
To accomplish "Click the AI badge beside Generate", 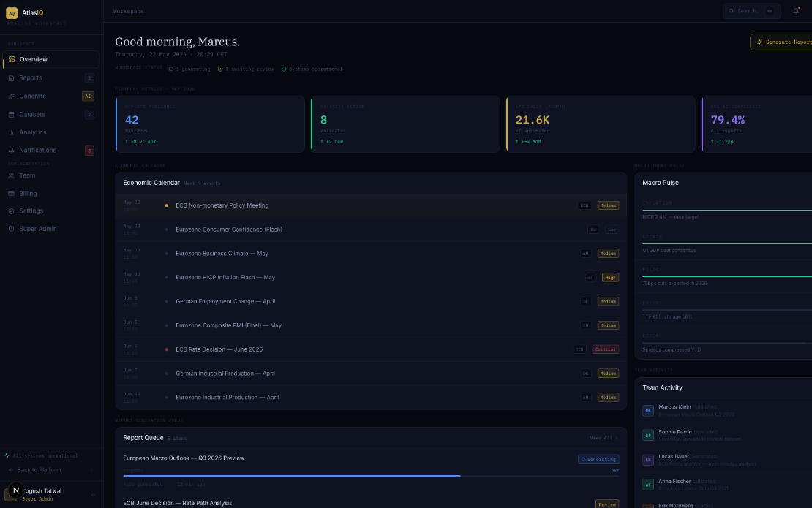I will pyautogui.click(x=88, y=96).
